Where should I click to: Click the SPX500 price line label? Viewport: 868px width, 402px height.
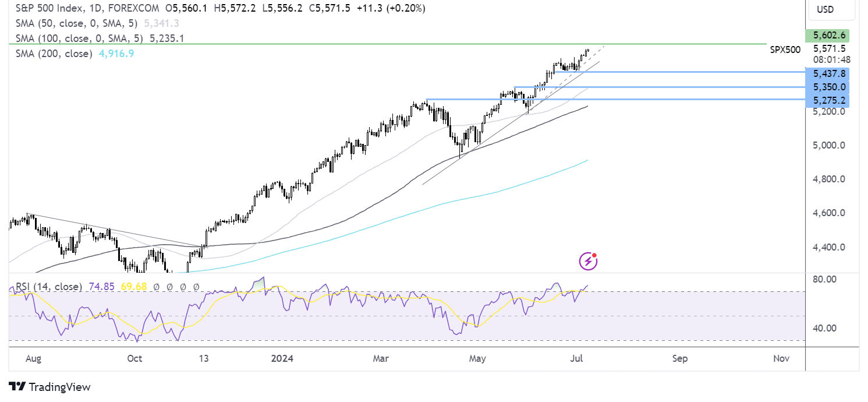click(x=785, y=50)
